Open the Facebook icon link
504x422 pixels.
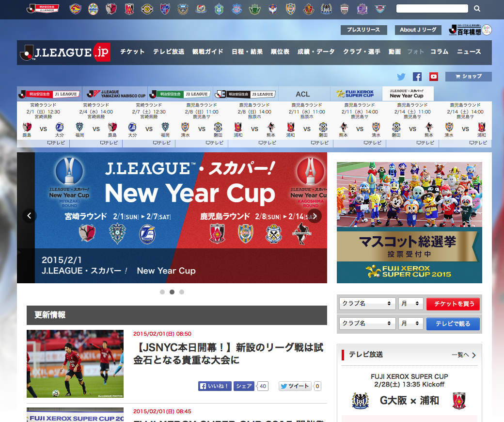click(x=417, y=77)
